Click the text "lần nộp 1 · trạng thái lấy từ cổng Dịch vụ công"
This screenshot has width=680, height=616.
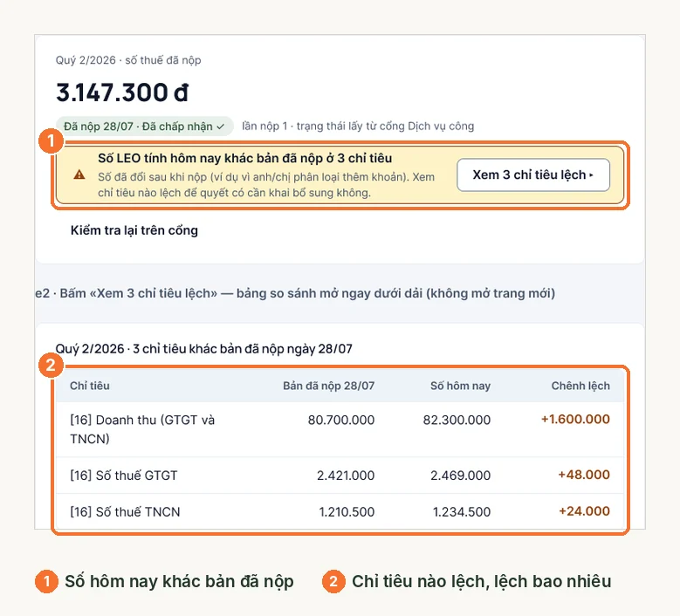[x=358, y=127]
